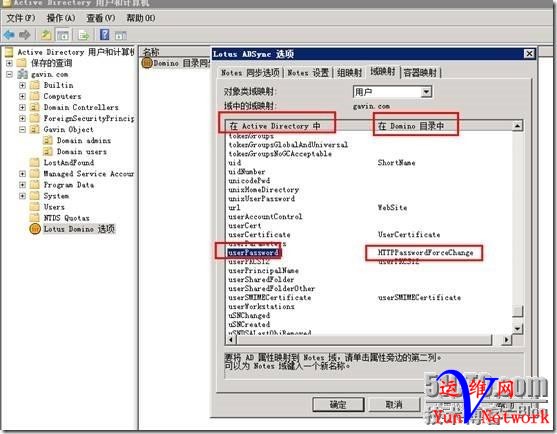Viewport: 557px width, 434px height.
Task: Click the Up one level folder icon
Action: tap(46, 35)
